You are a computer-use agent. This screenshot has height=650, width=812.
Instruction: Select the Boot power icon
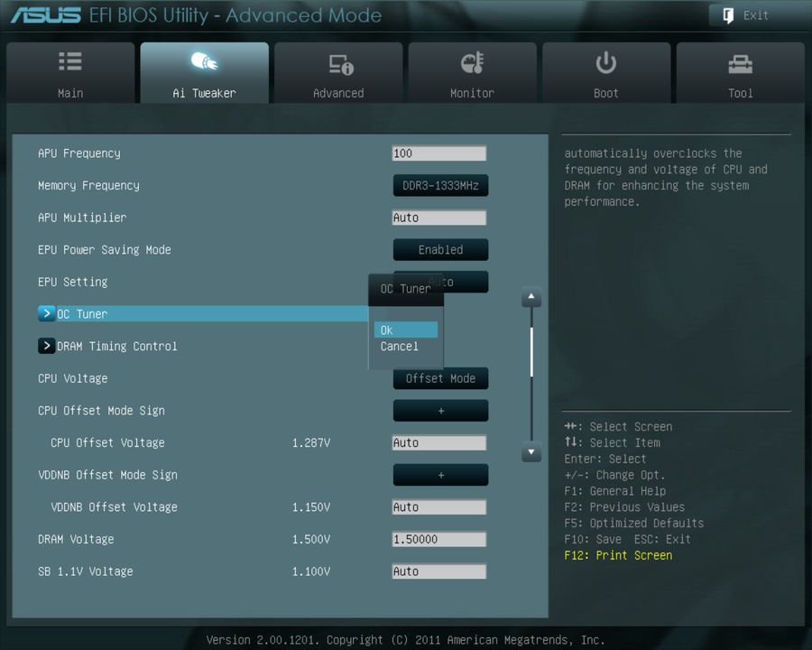(605, 61)
